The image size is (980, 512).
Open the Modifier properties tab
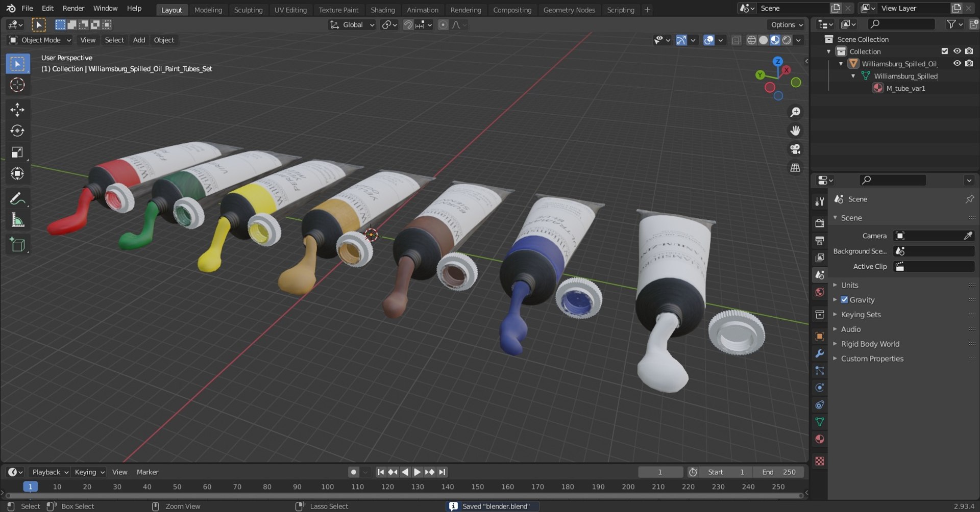(820, 353)
